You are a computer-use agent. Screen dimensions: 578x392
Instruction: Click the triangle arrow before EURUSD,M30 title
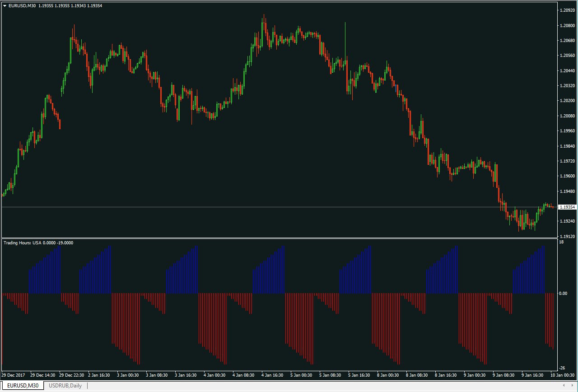click(5, 6)
